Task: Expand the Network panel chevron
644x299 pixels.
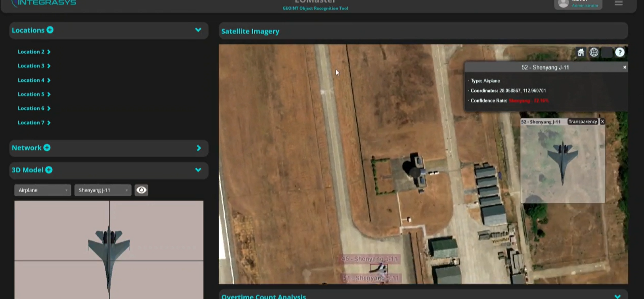Action: (199, 148)
